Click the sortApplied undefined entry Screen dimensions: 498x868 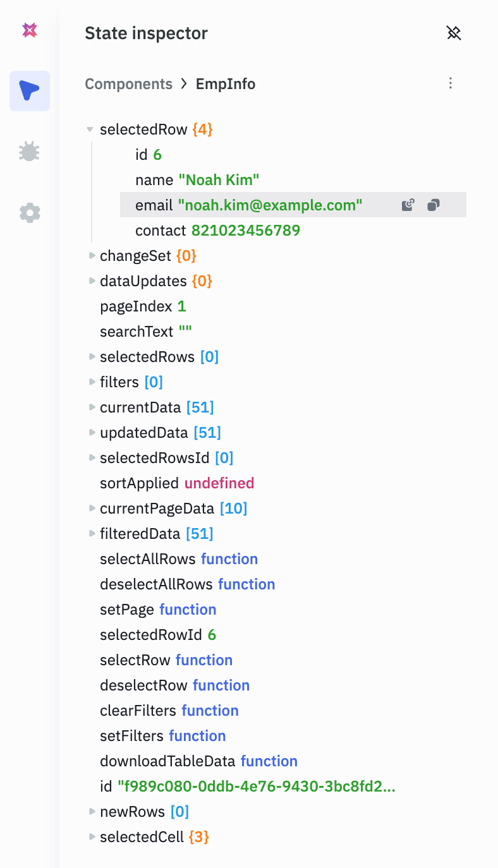click(x=177, y=483)
